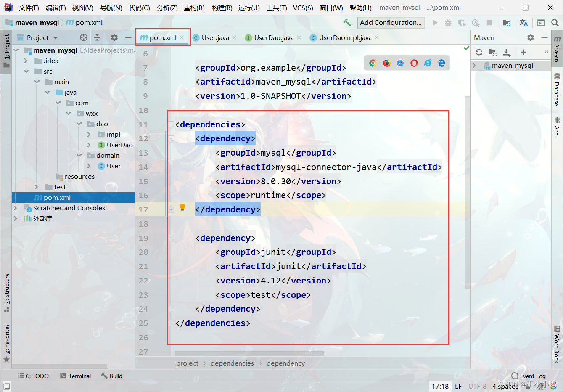Open Internet Explorer browser preview icon
This screenshot has width=563, height=392.
click(x=428, y=63)
